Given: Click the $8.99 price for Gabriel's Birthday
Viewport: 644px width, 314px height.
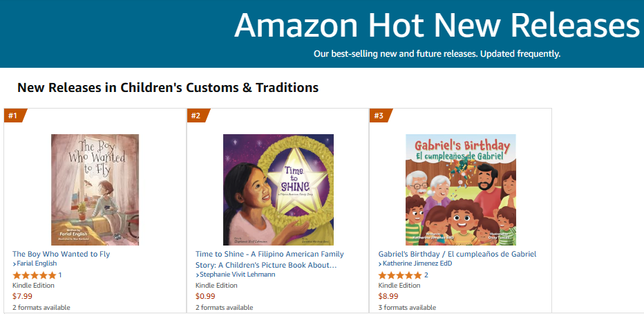Looking at the screenshot, I should pos(389,296).
